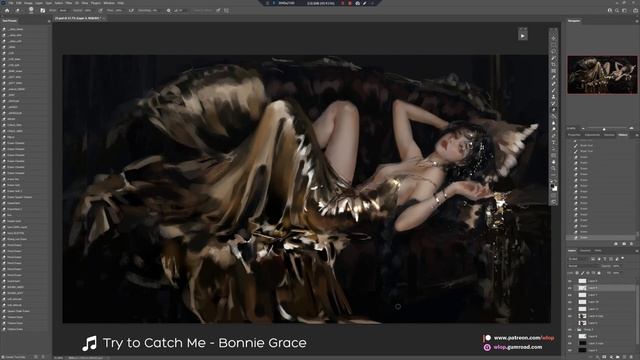Image resolution: width=640 pixels, height=360 pixels.
Task: Open Flow value dropdown in options bar
Action: 119,11
